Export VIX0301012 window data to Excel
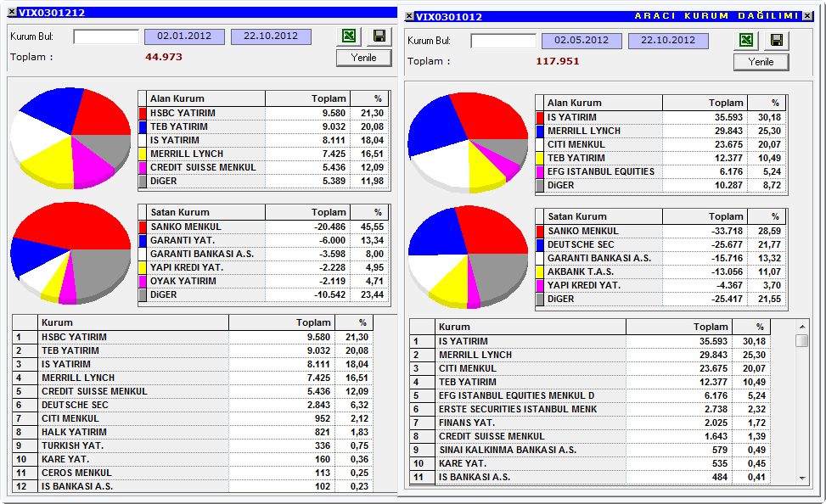 click(x=746, y=40)
